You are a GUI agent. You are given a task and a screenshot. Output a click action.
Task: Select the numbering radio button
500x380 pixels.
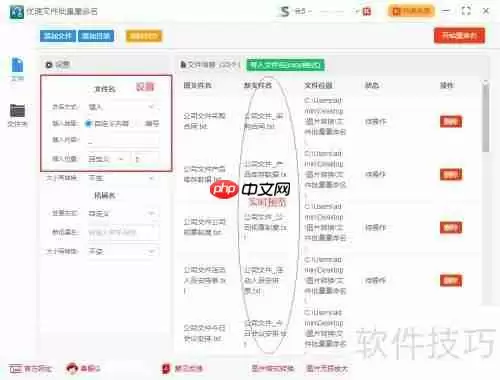click(x=139, y=124)
